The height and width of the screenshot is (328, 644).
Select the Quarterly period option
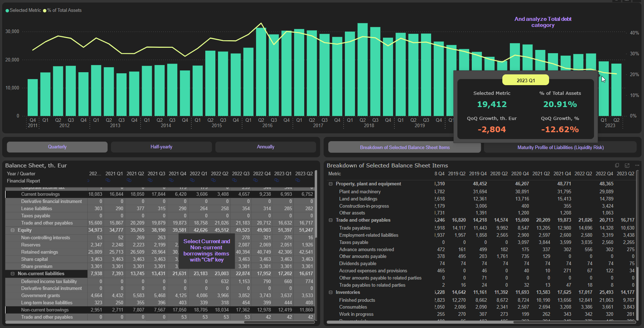[57, 147]
